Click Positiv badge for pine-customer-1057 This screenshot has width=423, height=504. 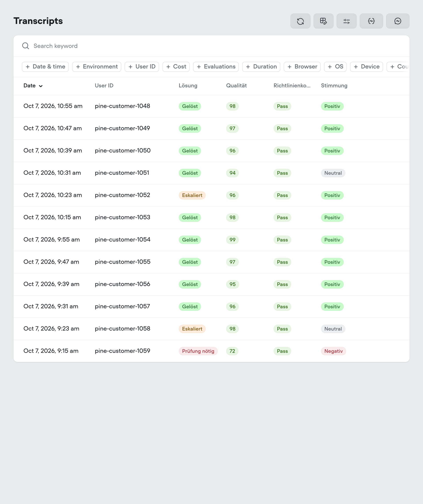pyautogui.click(x=332, y=306)
